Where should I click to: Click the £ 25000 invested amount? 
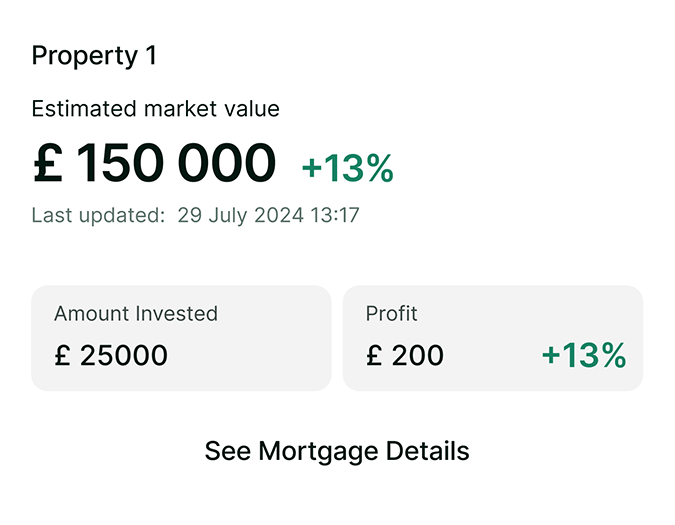pos(111,355)
